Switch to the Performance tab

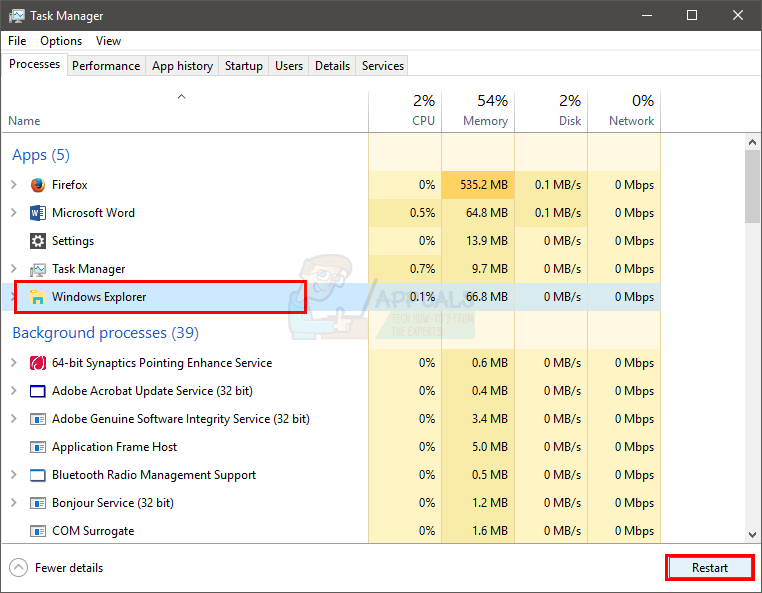[x=106, y=66]
